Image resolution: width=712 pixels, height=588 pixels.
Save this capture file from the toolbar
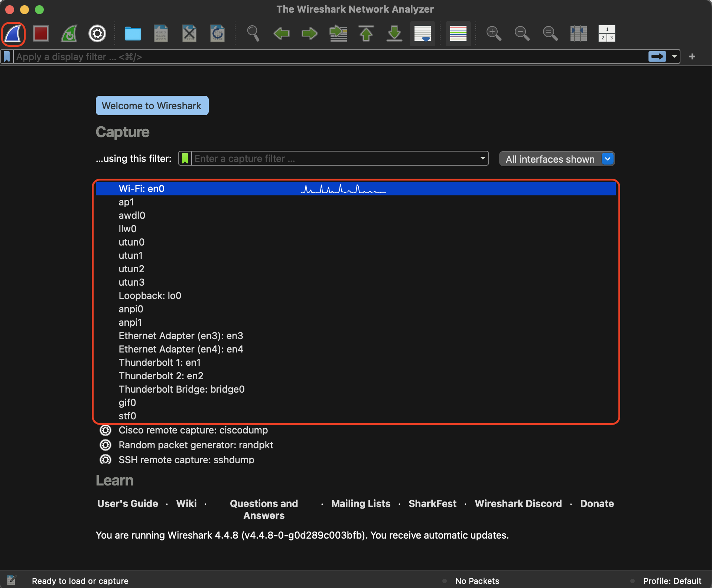click(161, 34)
